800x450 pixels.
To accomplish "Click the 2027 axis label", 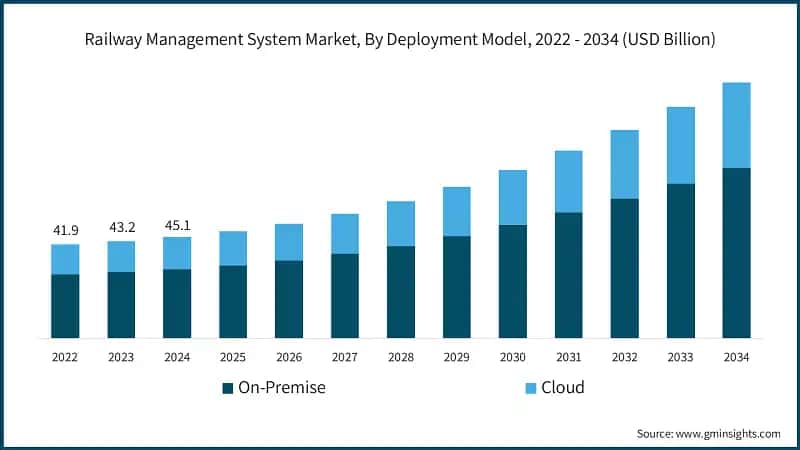I will pyautogui.click(x=345, y=357).
